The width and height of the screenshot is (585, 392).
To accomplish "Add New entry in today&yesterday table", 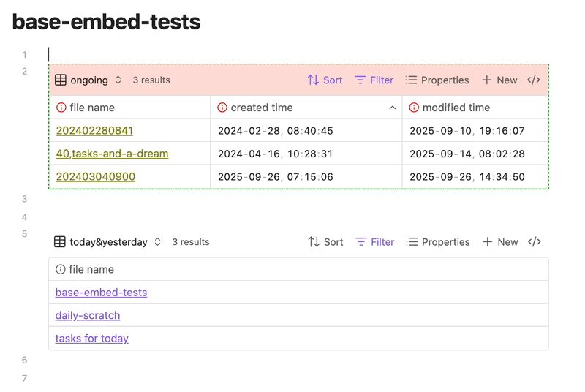I will tap(500, 242).
